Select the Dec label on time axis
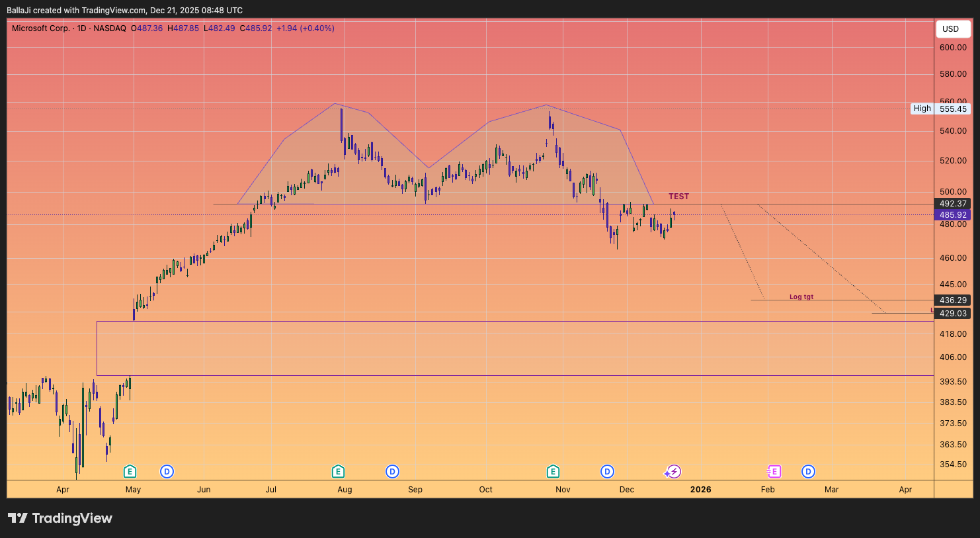This screenshot has width=980, height=538. click(627, 490)
